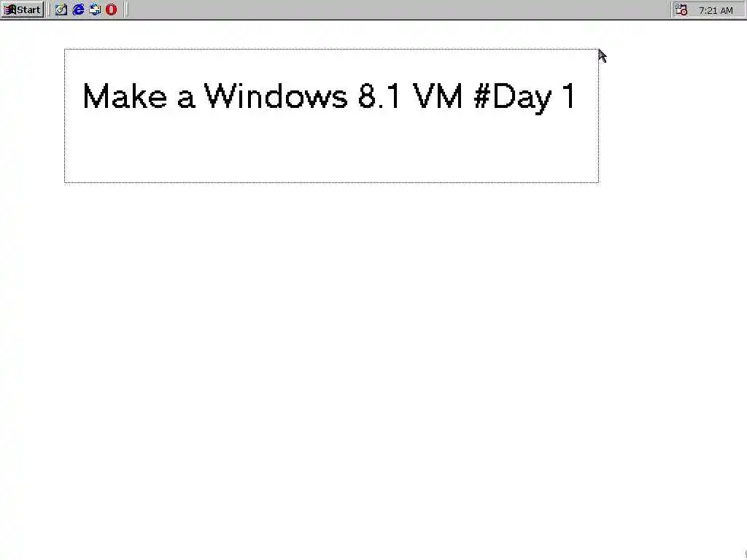Click the word "Windows" in the heading
The image size is (747, 560).
(276, 96)
